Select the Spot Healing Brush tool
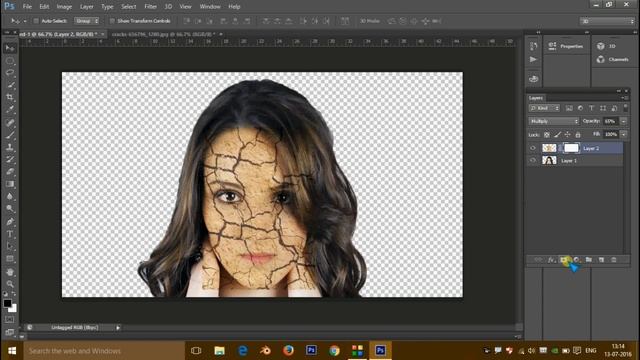This screenshot has width=640, height=360. click(10, 122)
